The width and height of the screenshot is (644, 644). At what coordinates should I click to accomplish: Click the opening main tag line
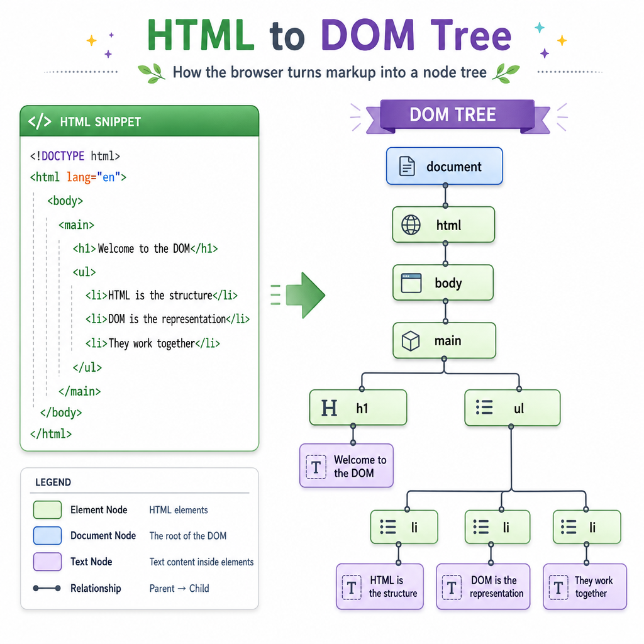pyautogui.click(x=76, y=225)
